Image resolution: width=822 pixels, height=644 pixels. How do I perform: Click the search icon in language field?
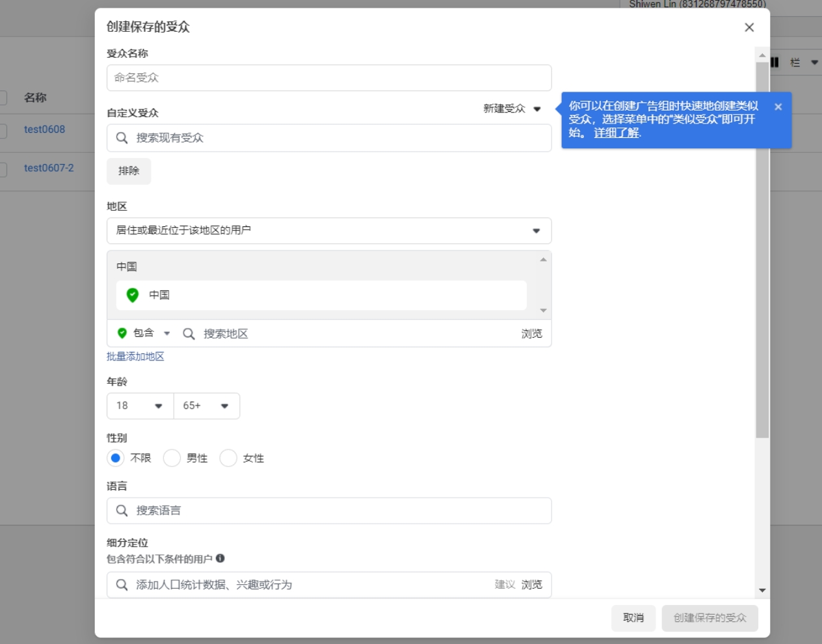click(x=122, y=511)
